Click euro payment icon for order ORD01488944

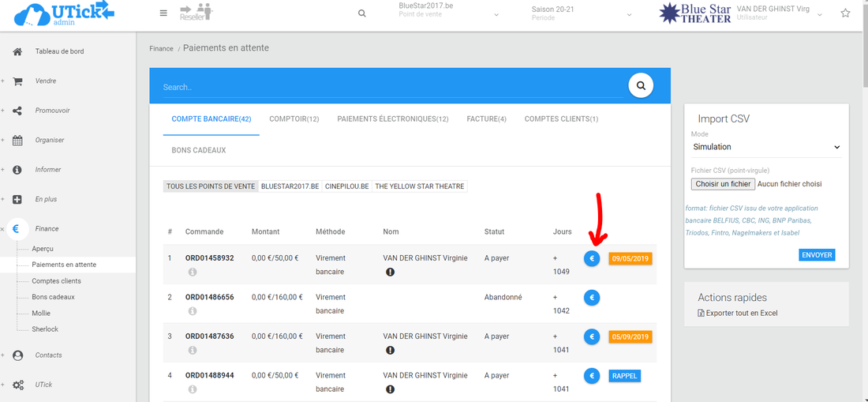coord(592,376)
